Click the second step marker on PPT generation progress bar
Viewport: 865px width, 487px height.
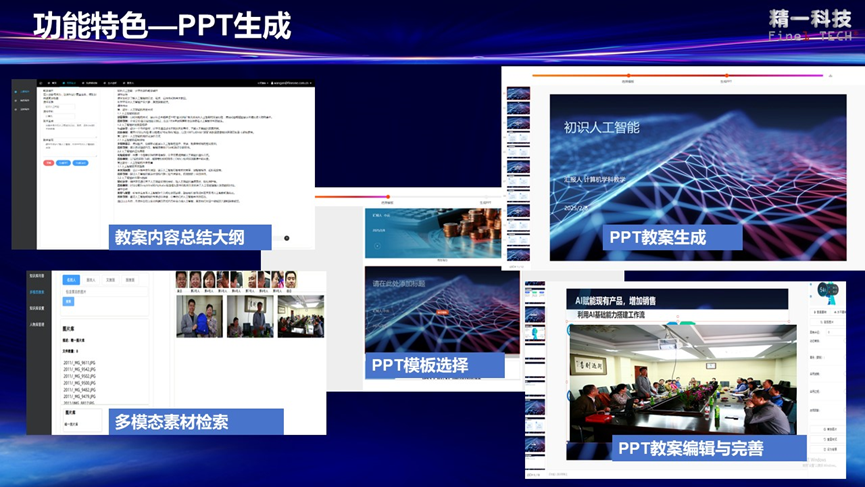pos(726,76)
